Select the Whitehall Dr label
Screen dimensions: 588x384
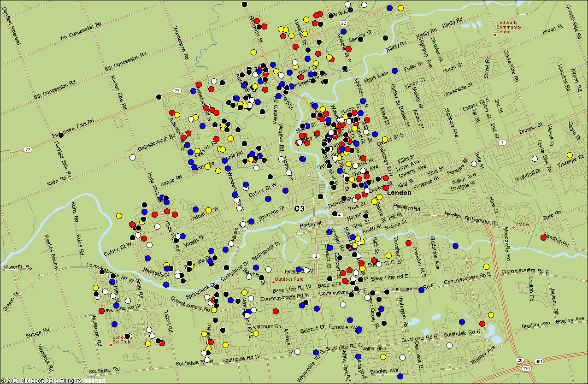(x=527, y=175)
